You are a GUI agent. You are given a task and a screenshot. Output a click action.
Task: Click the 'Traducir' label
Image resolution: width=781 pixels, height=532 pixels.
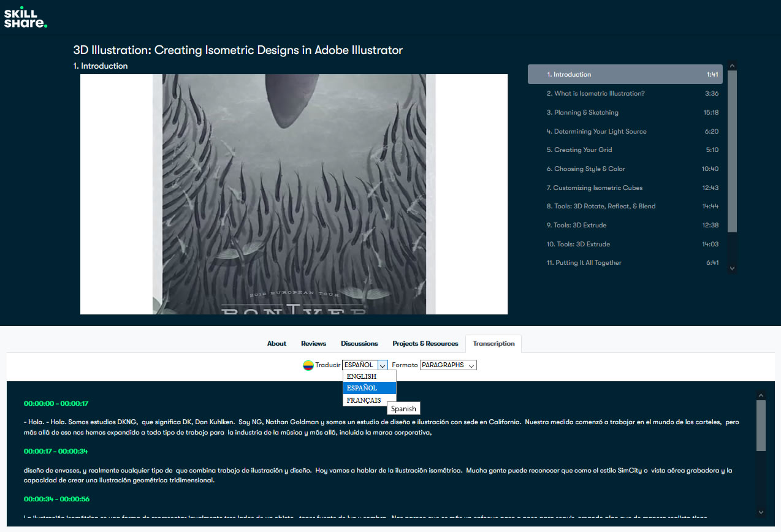pyautogui.click(x=327, y=365)
